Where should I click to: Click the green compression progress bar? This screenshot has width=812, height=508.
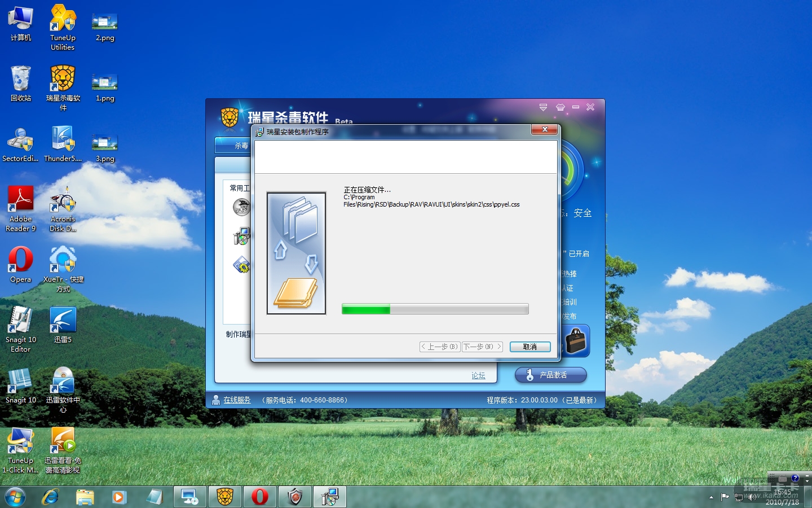pyautogui.click(x=435, y=309)
